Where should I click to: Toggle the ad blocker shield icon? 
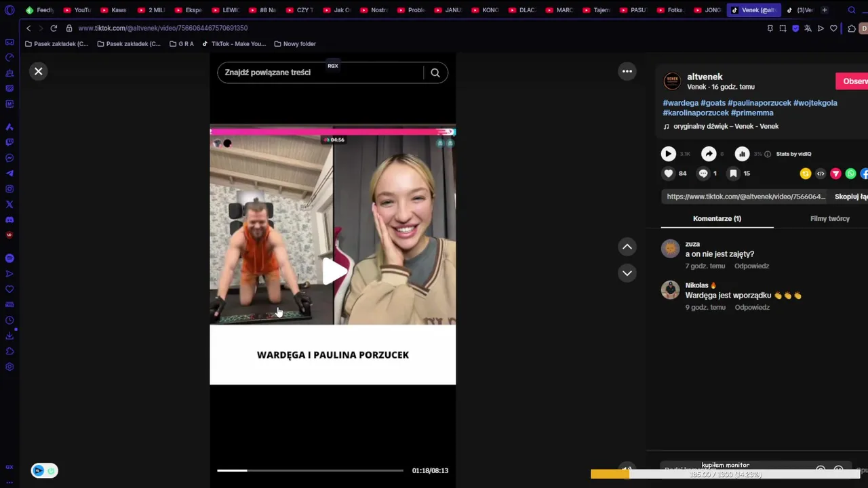(x=795, y=28)
